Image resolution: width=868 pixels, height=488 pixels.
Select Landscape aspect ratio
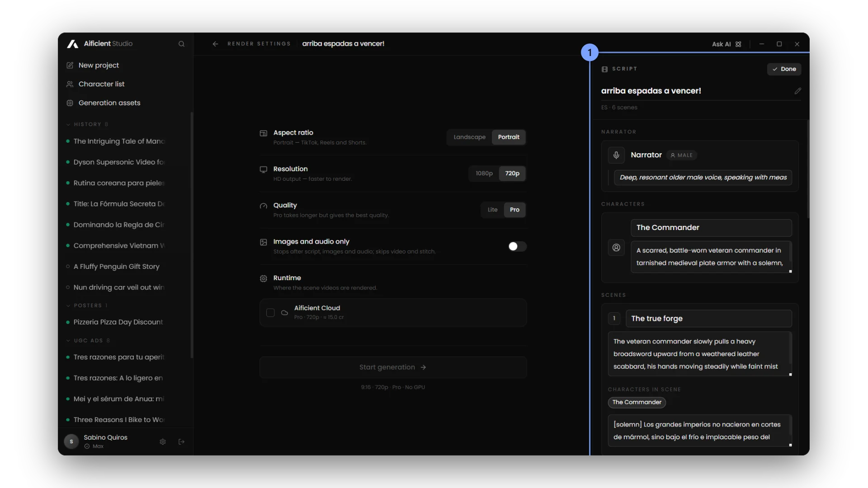coord(469,137)
